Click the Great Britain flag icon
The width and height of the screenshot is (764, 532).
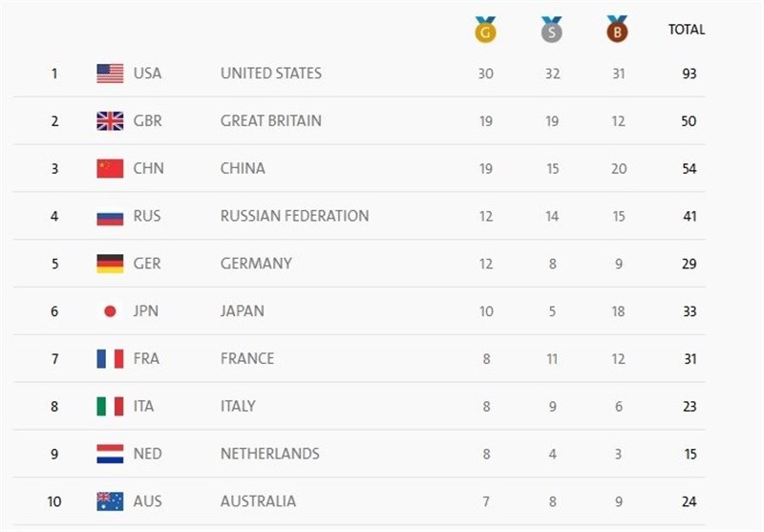(110, 121)
